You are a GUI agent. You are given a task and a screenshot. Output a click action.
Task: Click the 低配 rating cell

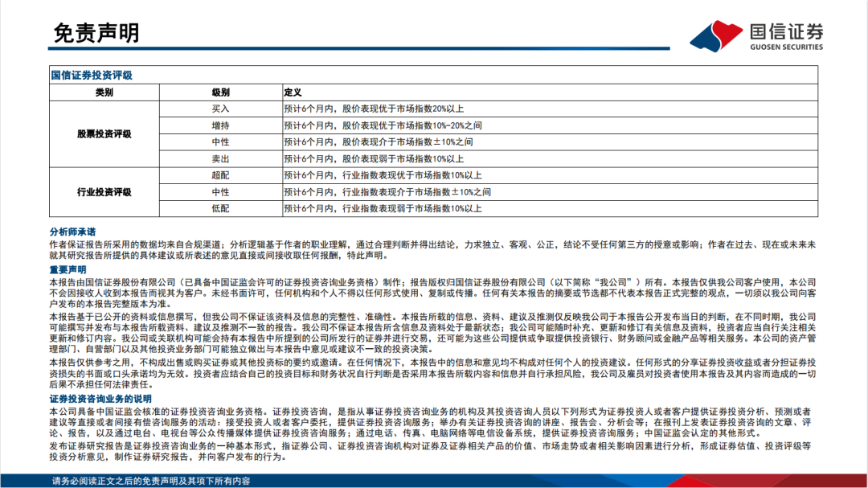(220, 209)
